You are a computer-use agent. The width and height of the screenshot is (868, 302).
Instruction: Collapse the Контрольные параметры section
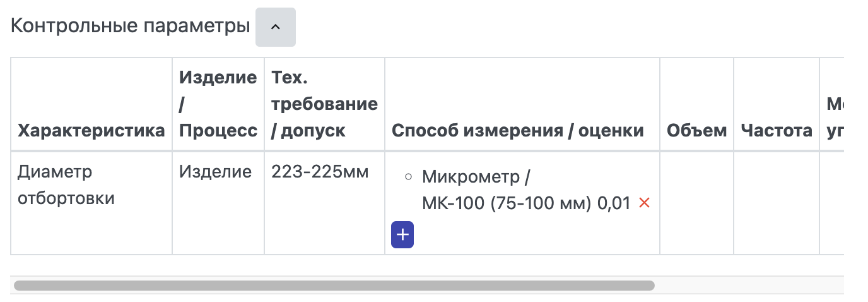click(x=275, y=27)
